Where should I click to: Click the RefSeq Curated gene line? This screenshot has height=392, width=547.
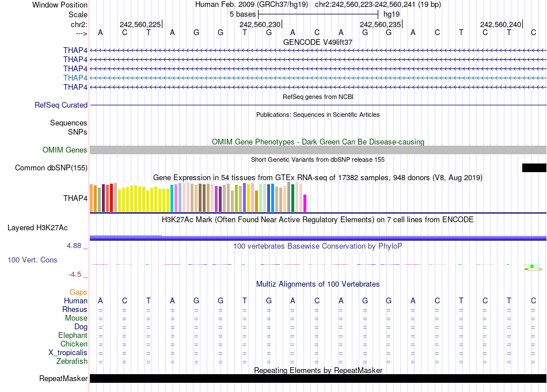[x=318, y=105]
